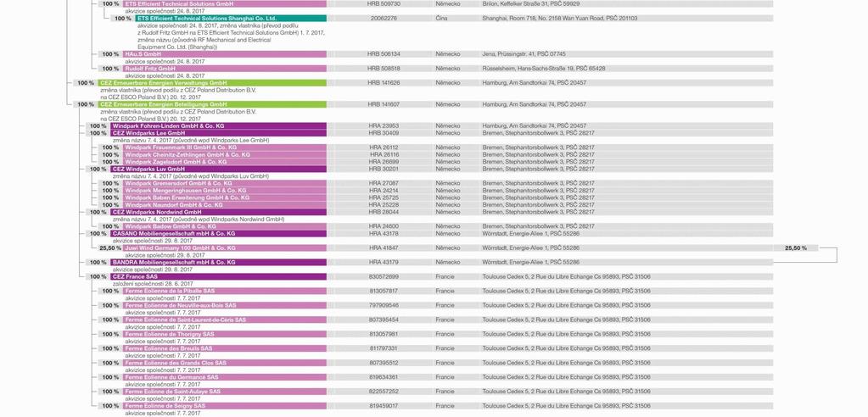Select CASANO Mobiliengesellschaft mbH & Co. KG
The width and height of the screenshot is (868, 417).
pos(173,234)
